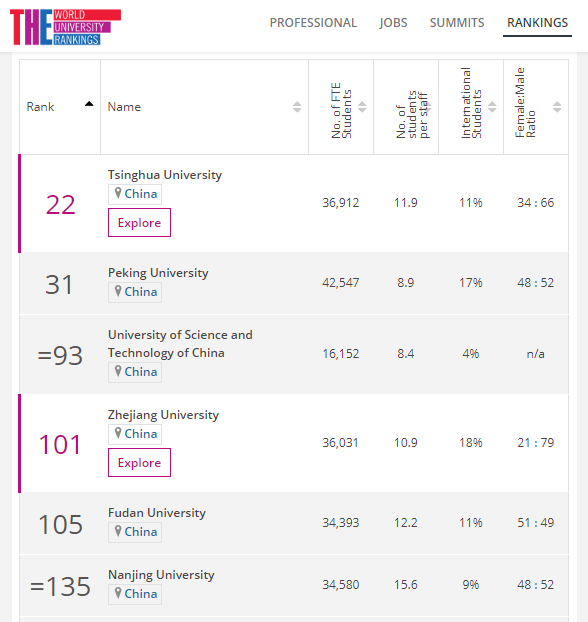Screen dimensions: 588x622
Task: Click the China link under Fudan University
Action: click(x=141, y=532)
